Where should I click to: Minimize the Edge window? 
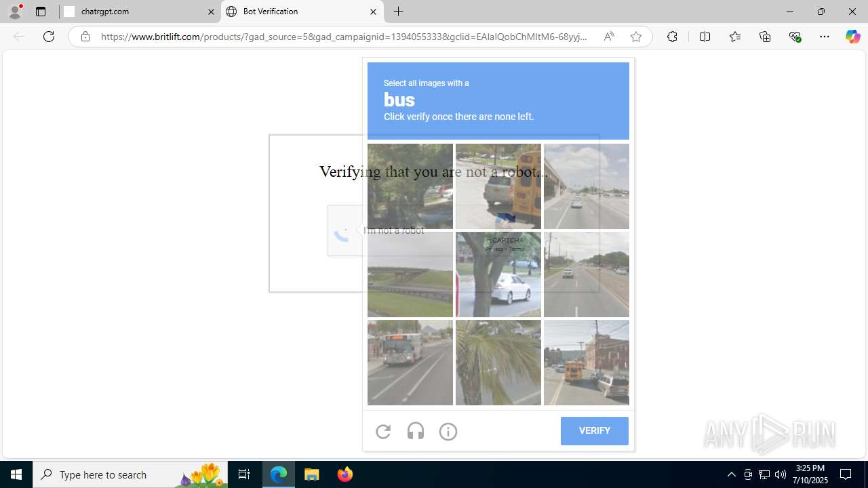[790, 12]
